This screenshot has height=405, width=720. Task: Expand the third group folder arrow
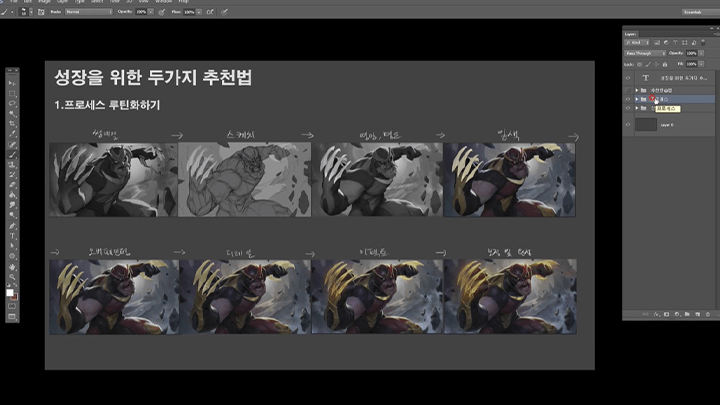pos(637,108)
